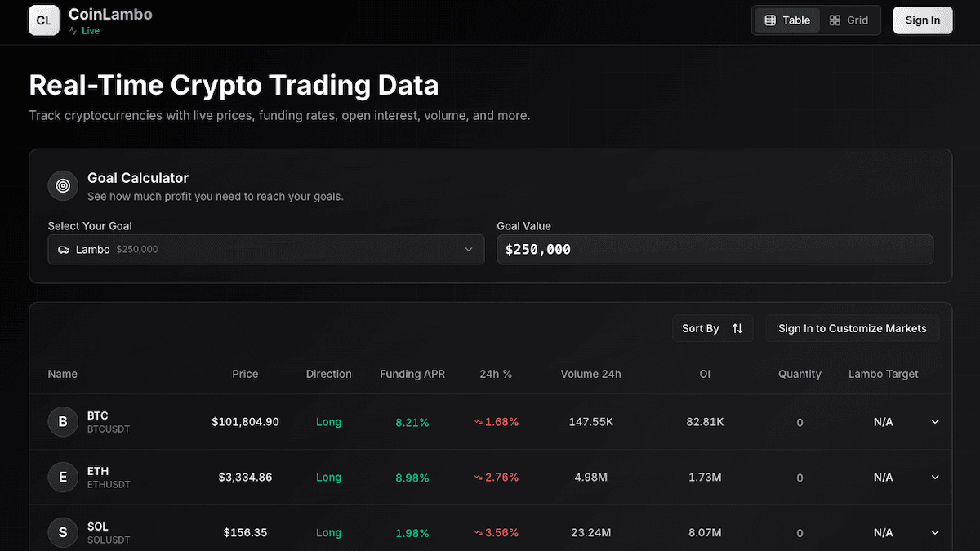
Task: Click the sort arrows icon next to Sort By
Action: coord(737,328)
